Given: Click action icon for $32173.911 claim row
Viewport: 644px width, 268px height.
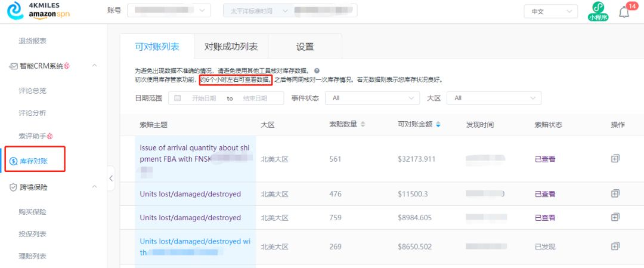Looking at the screenshot, I should (615, 159).
